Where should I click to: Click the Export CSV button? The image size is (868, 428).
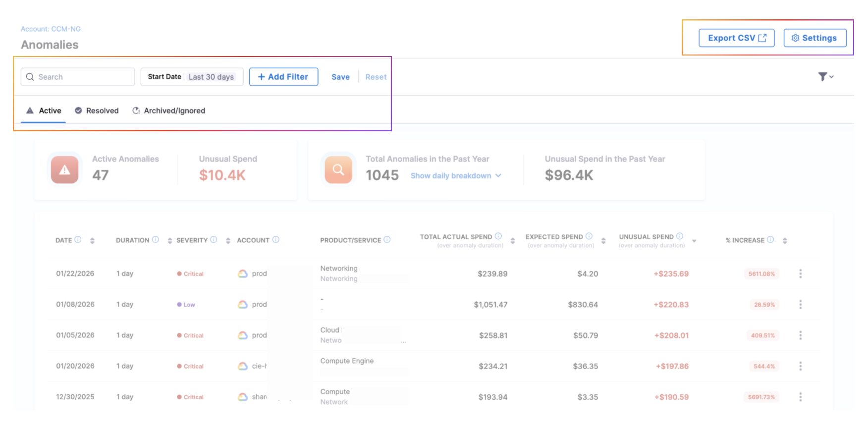tap(736, 38)
